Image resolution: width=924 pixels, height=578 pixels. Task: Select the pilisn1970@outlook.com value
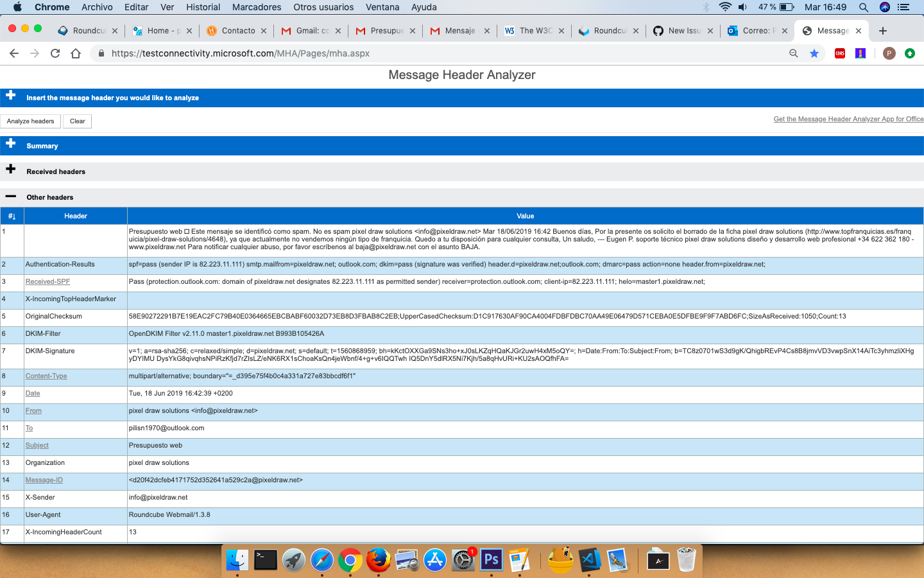point(167,428)
